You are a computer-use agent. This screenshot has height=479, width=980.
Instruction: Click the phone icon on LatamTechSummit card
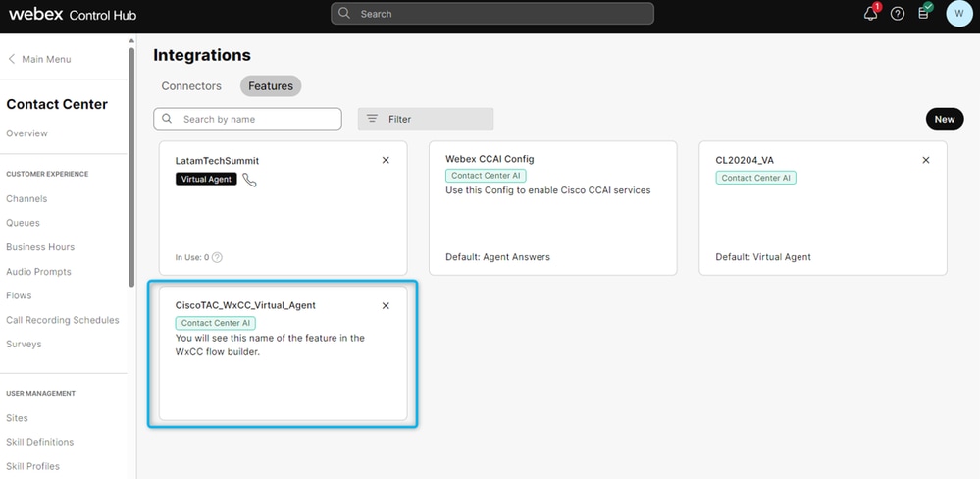[x=249, y=180]
